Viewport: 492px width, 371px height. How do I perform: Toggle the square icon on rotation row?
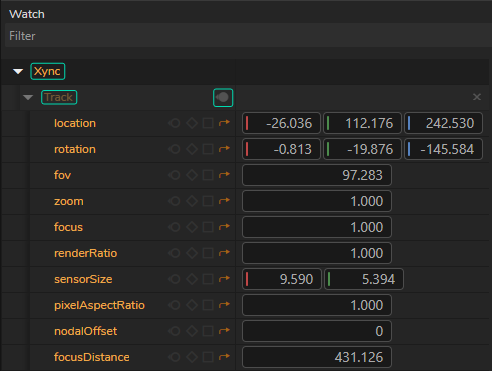click(208, 149)
